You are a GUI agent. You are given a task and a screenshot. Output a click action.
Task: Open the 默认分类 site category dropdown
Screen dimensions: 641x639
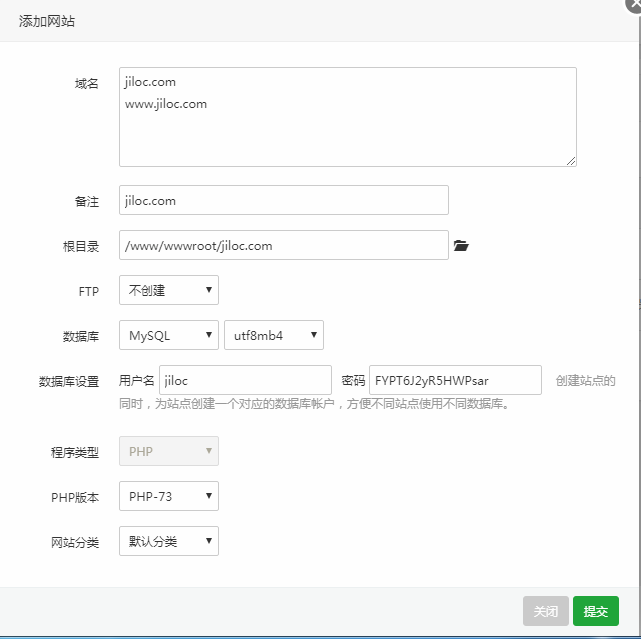pos(169,541)
